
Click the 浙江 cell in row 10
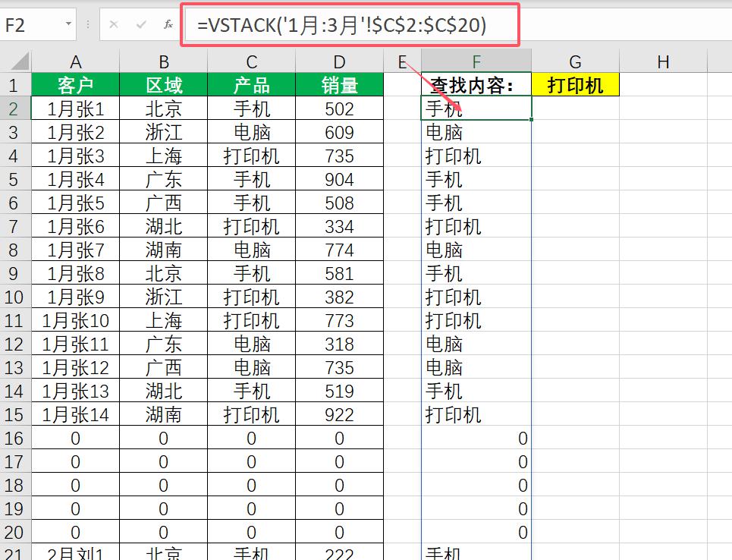[163, 297]
